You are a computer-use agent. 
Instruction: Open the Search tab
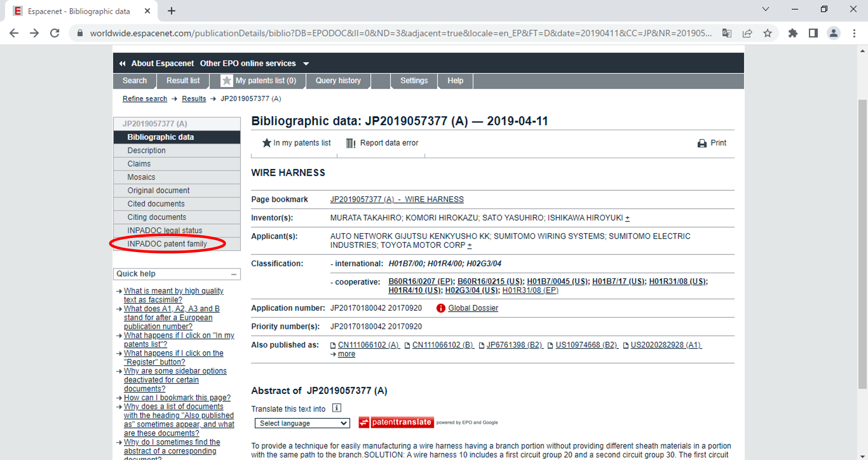pos(135,81)
